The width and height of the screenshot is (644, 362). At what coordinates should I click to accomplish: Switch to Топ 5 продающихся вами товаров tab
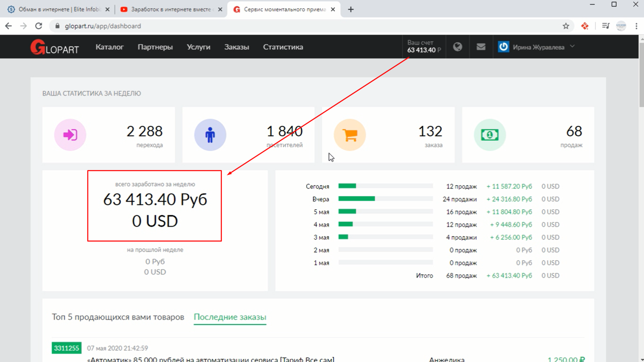pos(118,317)
